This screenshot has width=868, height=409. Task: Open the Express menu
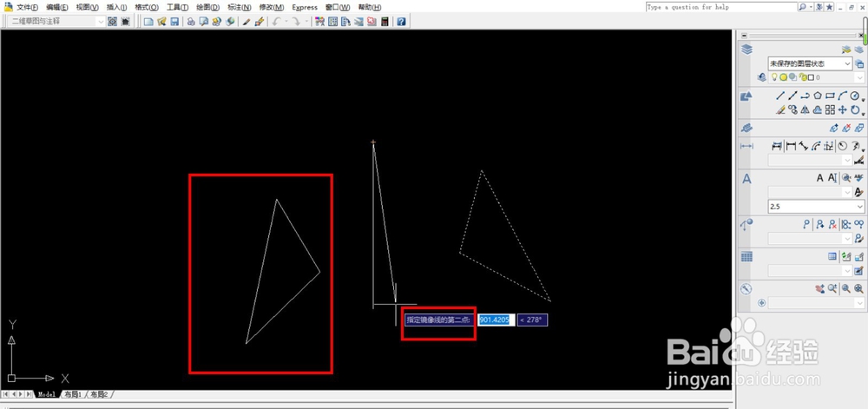pyautogui.click(x=305, y=7)
